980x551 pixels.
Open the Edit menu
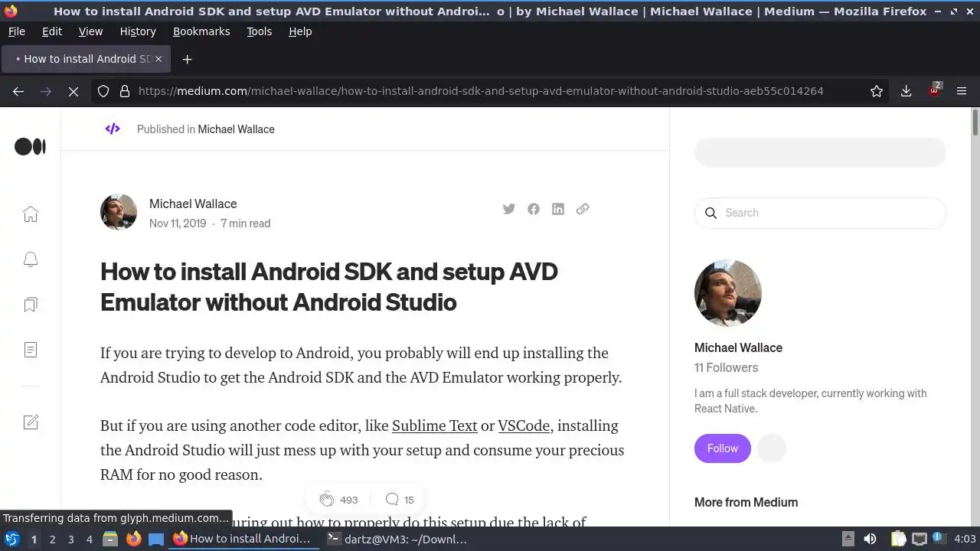[x=52, y=31]
